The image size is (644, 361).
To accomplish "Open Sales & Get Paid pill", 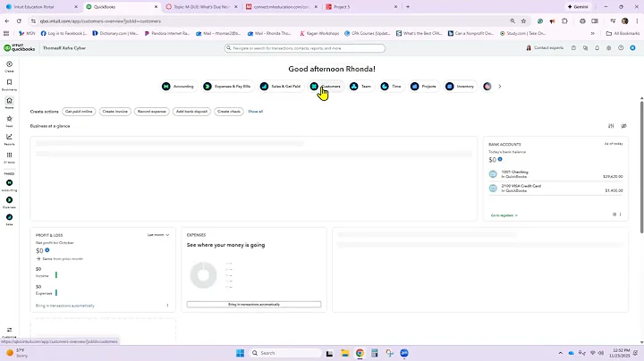I will [281, 86].
